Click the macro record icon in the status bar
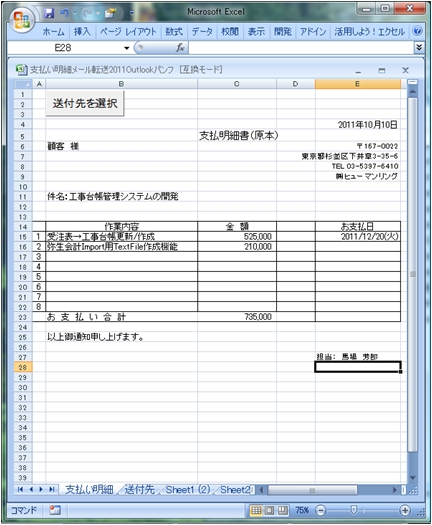The image size is (432, 525). 55,510
